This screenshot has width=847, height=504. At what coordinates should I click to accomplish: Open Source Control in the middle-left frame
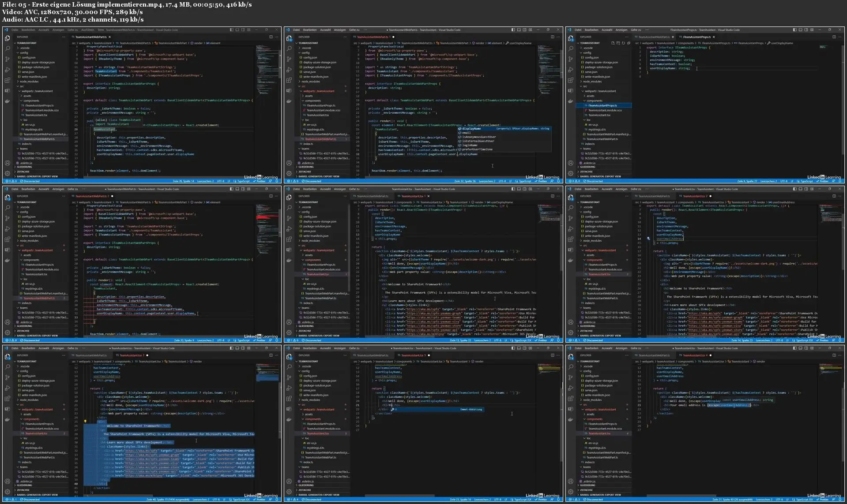click(8, 218)
